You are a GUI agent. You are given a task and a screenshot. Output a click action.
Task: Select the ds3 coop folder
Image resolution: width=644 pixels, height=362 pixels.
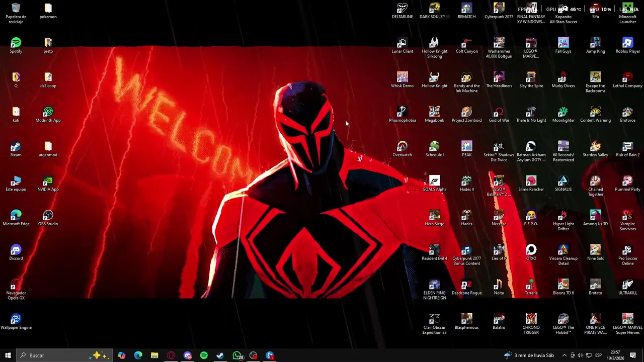click(x=48, y=80)
